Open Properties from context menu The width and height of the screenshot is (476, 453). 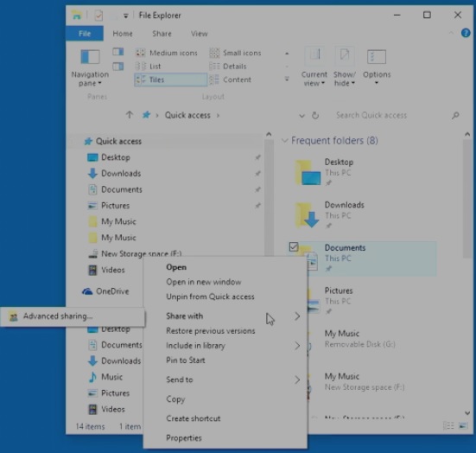point(225,437)
